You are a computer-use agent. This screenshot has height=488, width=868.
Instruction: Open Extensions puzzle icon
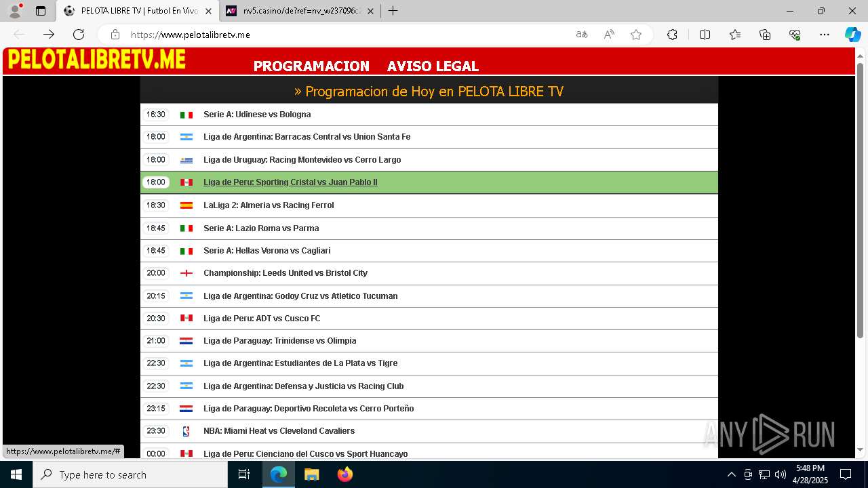point(672,35)
